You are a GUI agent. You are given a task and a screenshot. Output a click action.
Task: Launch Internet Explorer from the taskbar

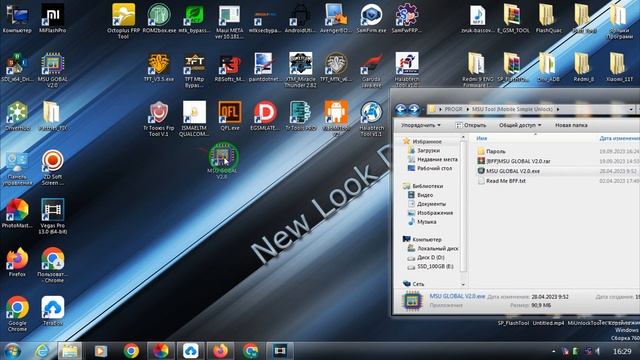(42, 351)
